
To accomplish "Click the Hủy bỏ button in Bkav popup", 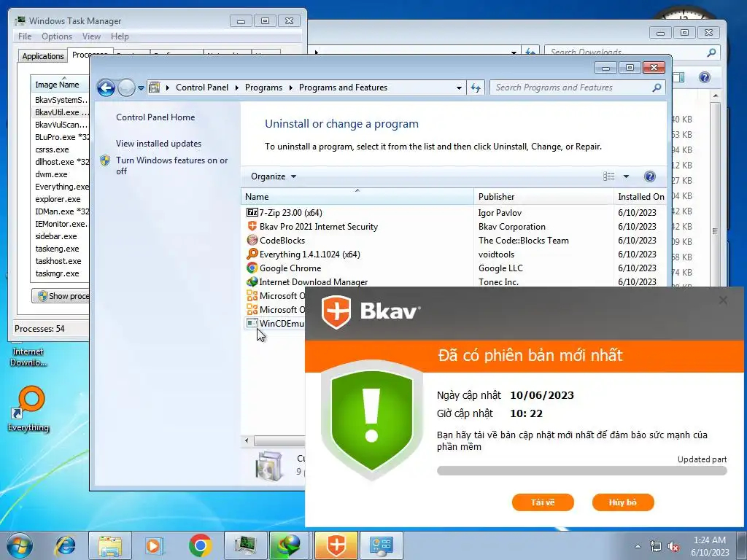I will pos(623,502).
